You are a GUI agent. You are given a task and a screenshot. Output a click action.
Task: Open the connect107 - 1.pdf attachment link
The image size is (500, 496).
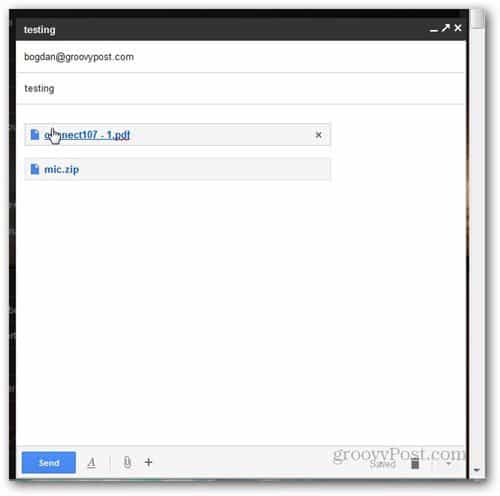point(87,135)
